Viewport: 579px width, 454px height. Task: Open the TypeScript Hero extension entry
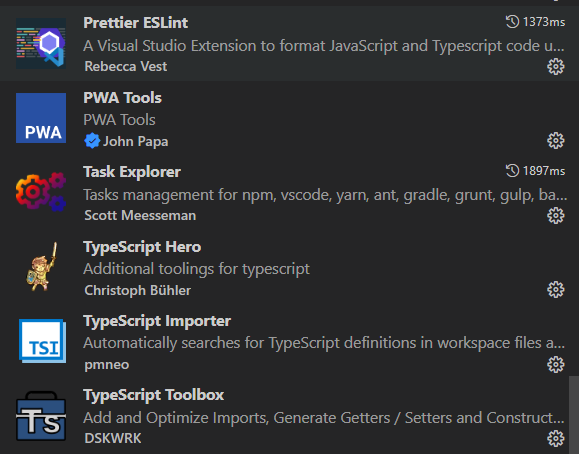pyautogui.click(x=290, y=268)
